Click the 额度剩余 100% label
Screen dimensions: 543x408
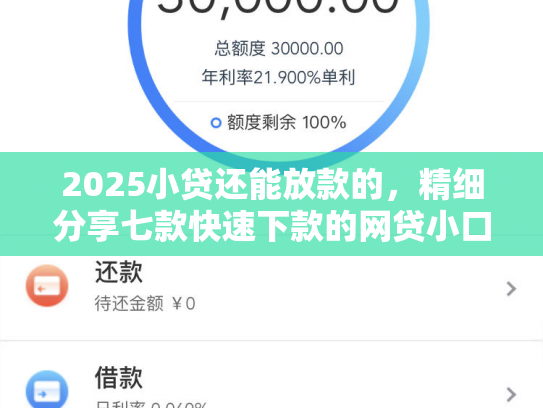point(286,122)
